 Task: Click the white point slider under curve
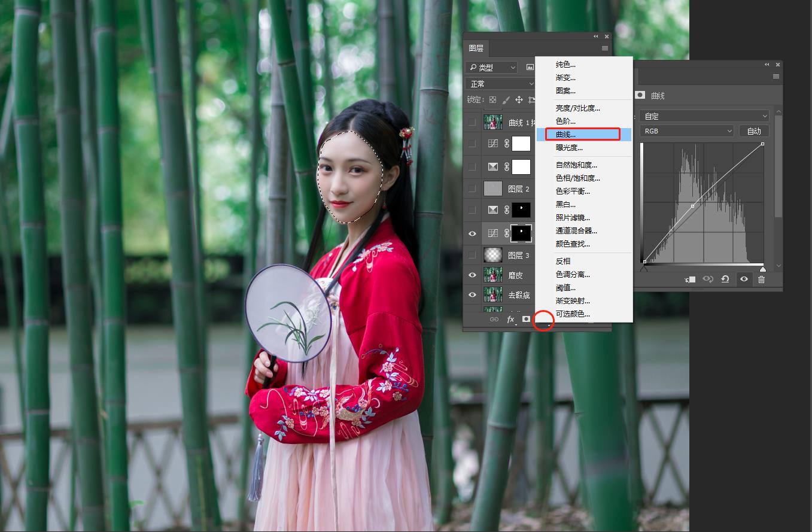[x=762, y=269]
